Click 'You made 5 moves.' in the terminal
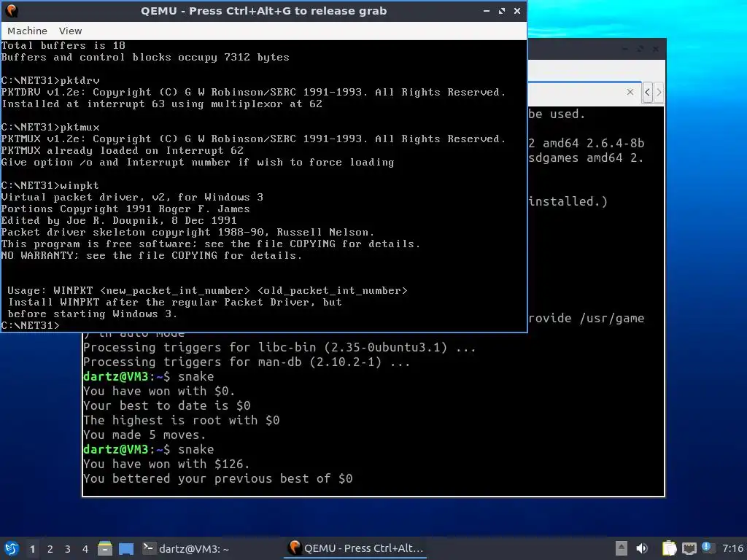Image resolution: width=747 pixels, height=560 pixels. coord(144,435)
